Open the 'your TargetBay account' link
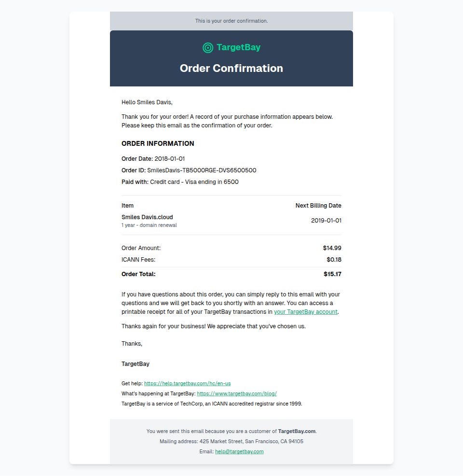The image size is (463, 476). (x=306, y=312)
